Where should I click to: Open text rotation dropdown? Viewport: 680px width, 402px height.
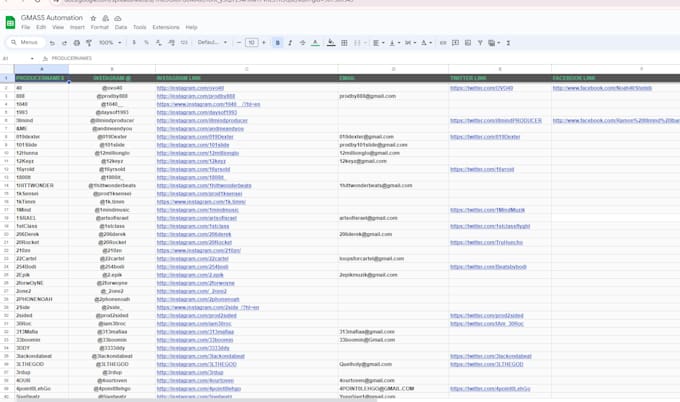(x=426, y=42)
